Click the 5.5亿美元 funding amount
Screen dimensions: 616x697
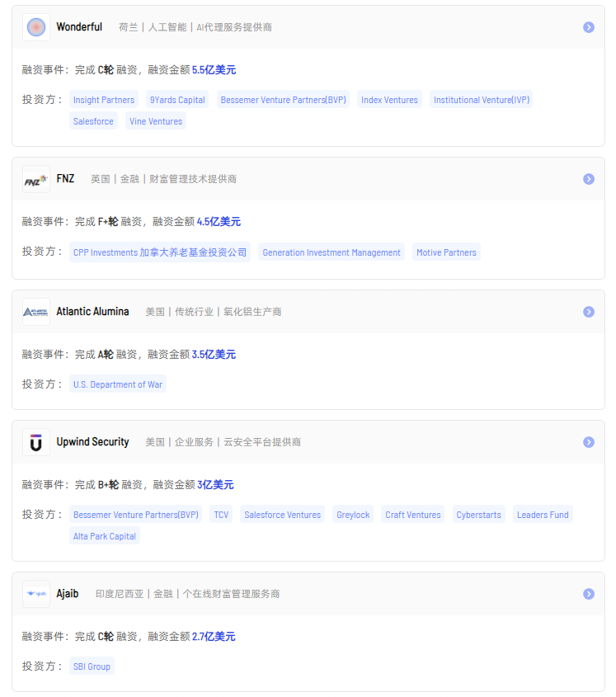pyautogui.click(x=214, y=70)
